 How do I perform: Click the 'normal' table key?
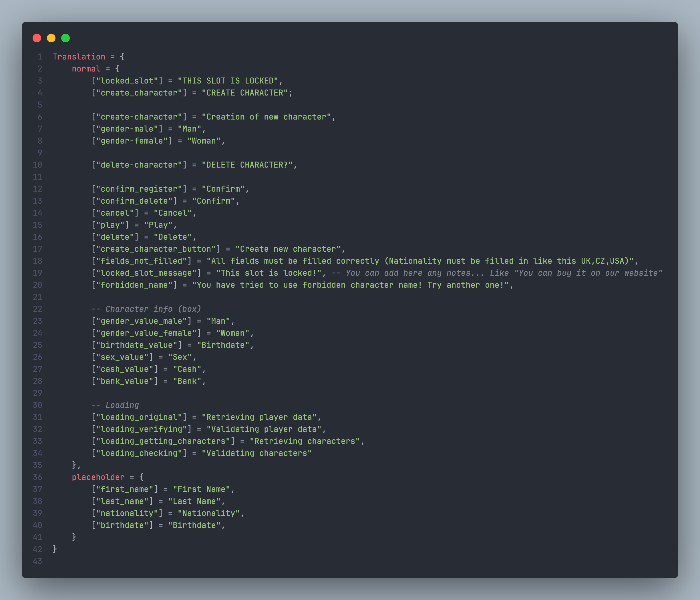(x=86, y=69)
